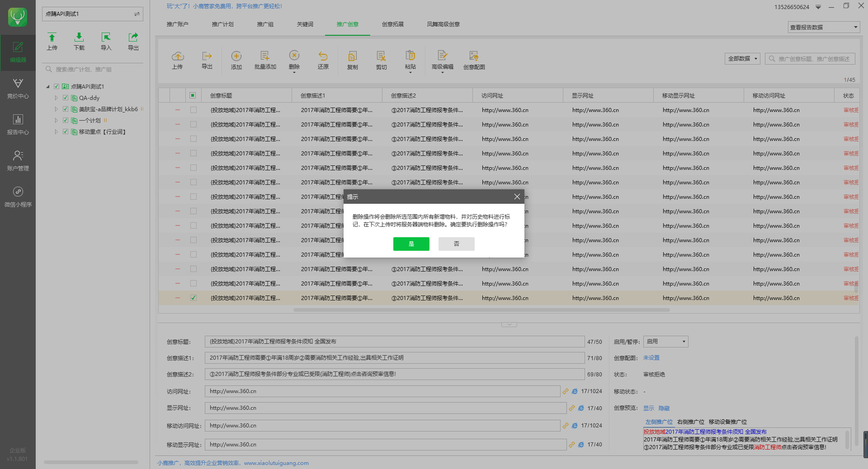Uncheck the checked last table row checkbox
Viewport: 868px width, 469px height.
coord(193,298)
